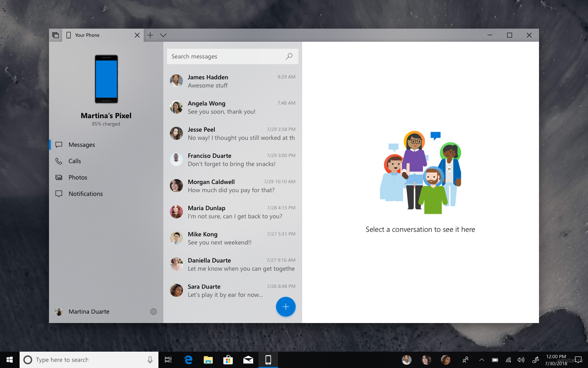Click the new message plus button

pos(285,307)
